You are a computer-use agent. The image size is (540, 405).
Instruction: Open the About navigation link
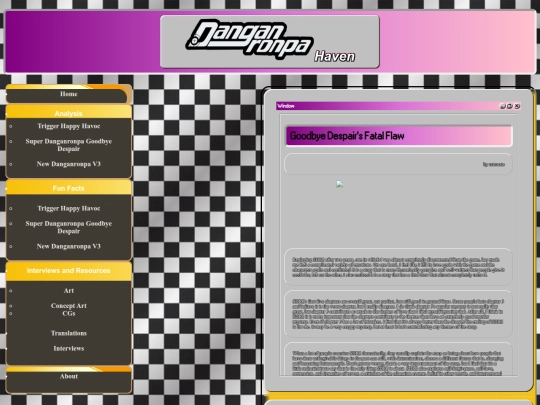click(x=69, y=376)
